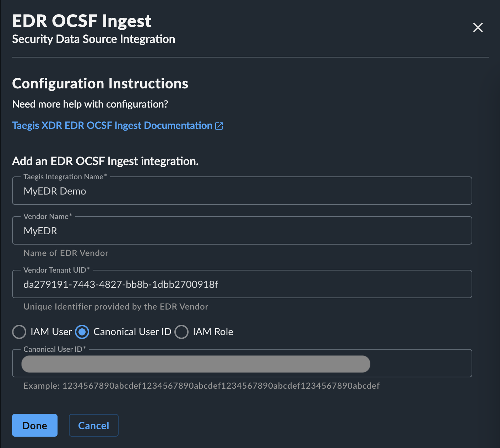Click the EDR OCSF Ingest title
Image resolution: width=500 pixels, height=448 pixels.
(x=82, y=21)
